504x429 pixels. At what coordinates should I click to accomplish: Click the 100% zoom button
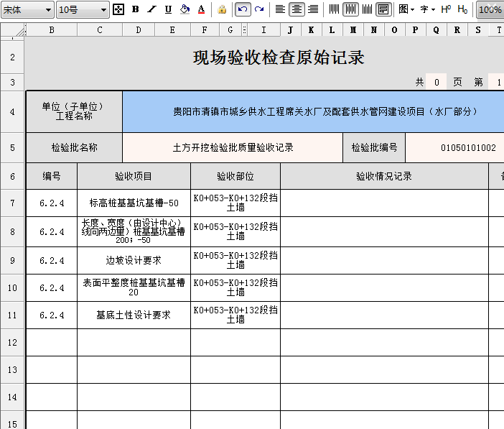[x=490, y=9]
